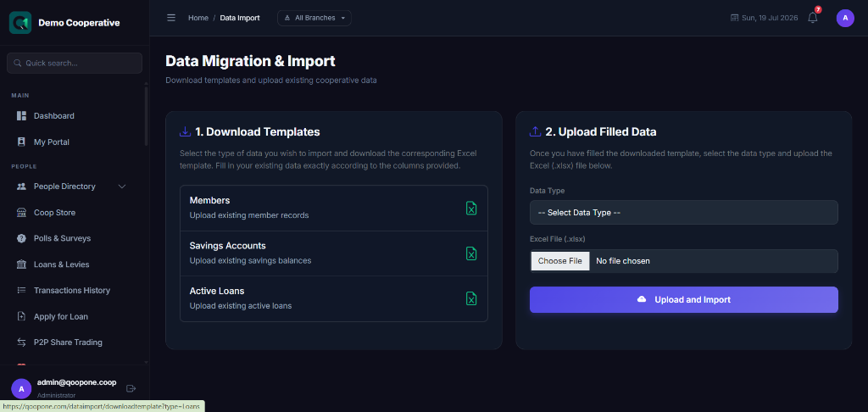868x412 pixels.
Task: Click the sidebar admin avatar circle
Action: click(x=21, y=389)
